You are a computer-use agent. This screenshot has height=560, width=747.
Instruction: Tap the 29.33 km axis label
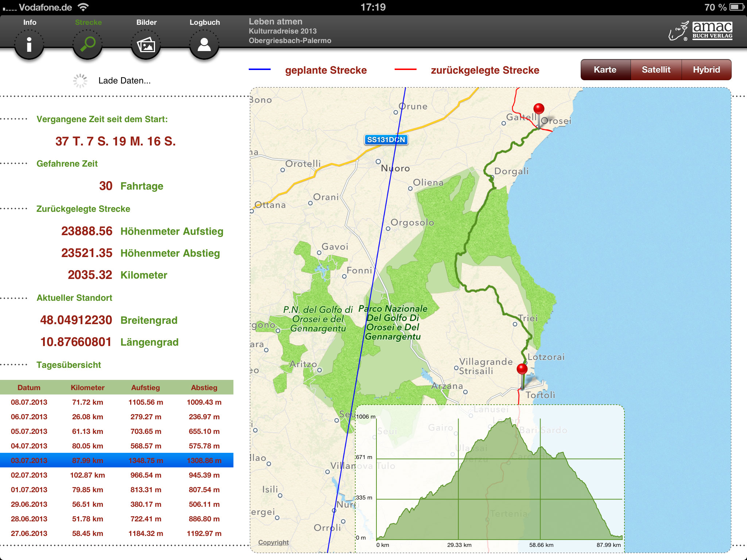(x=459, y=545)
